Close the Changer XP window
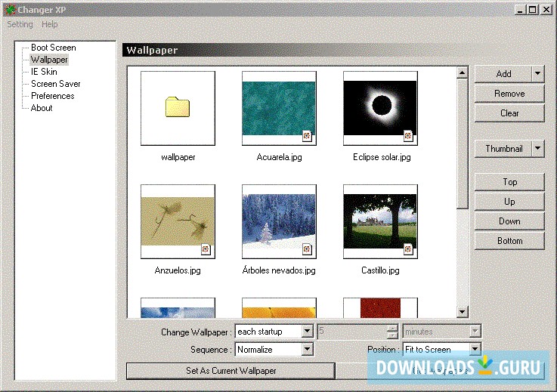This screenshot has height=392, width=557. pos(546,10)
